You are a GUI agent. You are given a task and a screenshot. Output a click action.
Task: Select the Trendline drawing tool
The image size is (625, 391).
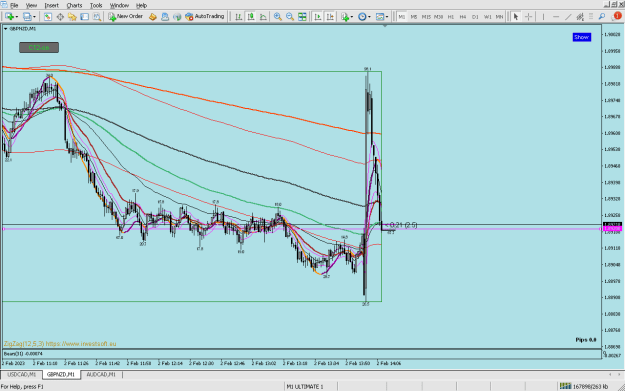point(568,16)
